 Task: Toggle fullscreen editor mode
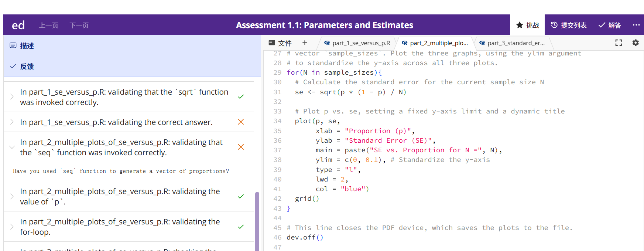pos(619,43)
